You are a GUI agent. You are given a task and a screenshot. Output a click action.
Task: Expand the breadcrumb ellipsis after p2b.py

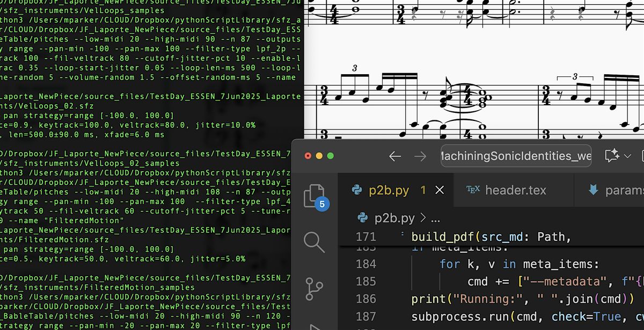tap(435, 219)
